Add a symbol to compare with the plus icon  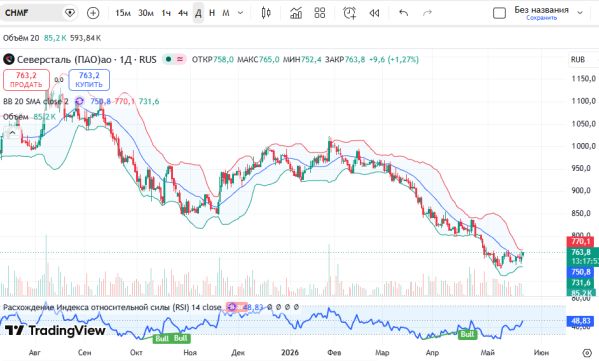point(93,13)
